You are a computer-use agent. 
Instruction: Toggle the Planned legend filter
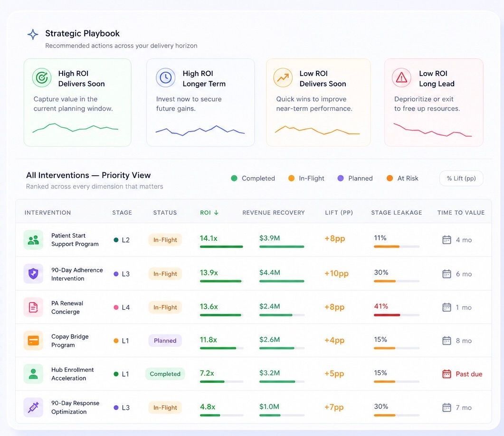point(355,178)
